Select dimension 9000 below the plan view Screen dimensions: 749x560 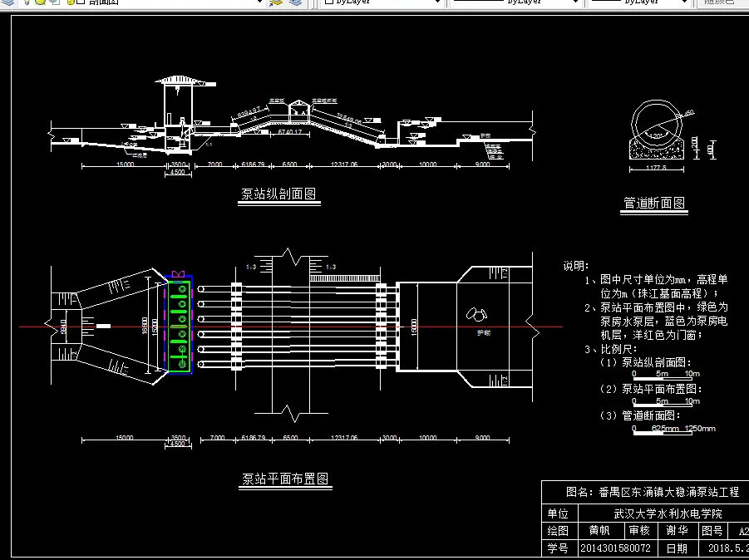point(482,437)
